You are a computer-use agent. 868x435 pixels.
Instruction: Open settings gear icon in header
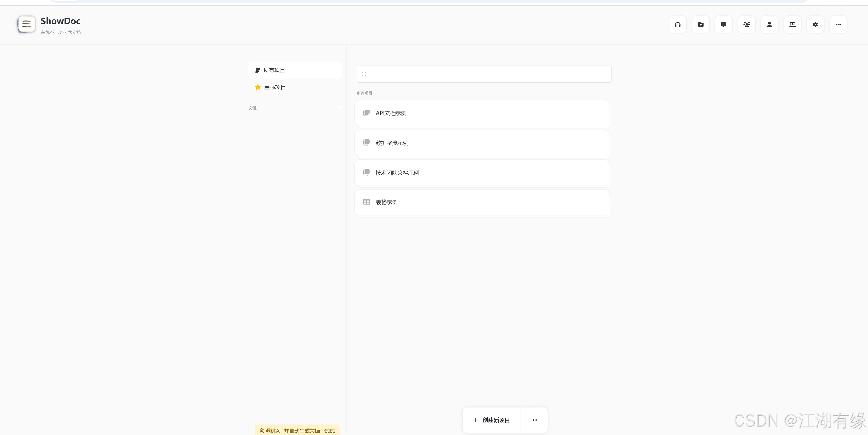815,24
